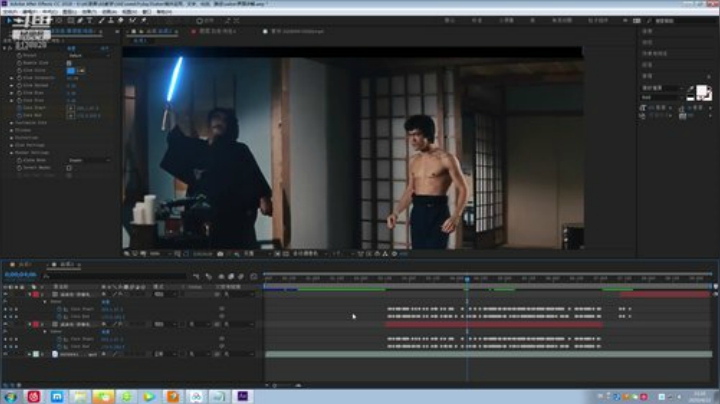Viewport: 720px width, 404px height.
Task: Select the Selection arrow tool
Action: 9,21
